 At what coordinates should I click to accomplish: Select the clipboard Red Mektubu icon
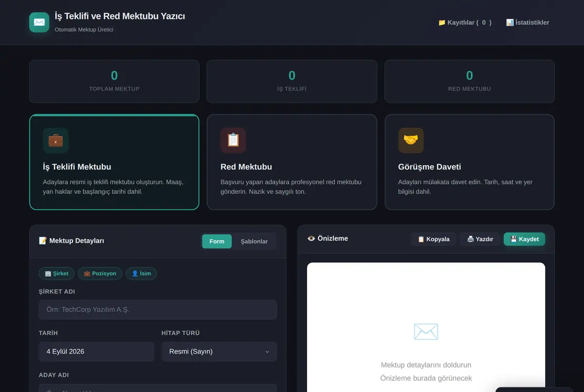coord(233,141)
